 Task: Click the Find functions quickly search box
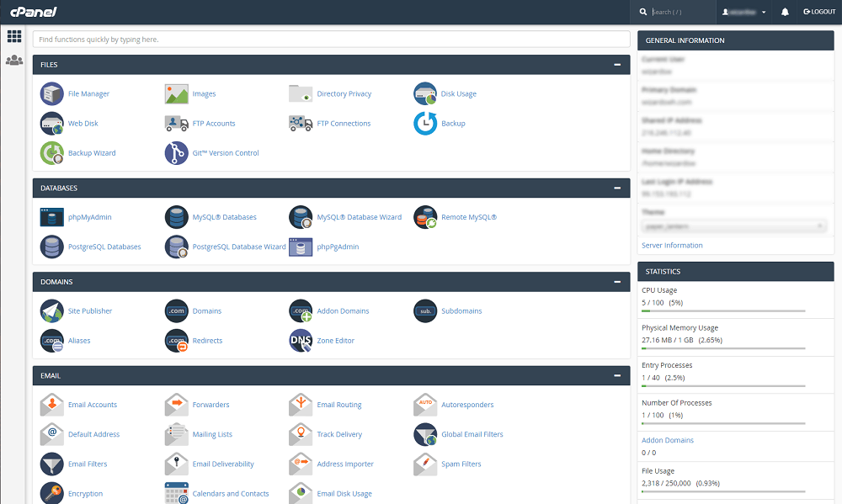click(331, 40)
